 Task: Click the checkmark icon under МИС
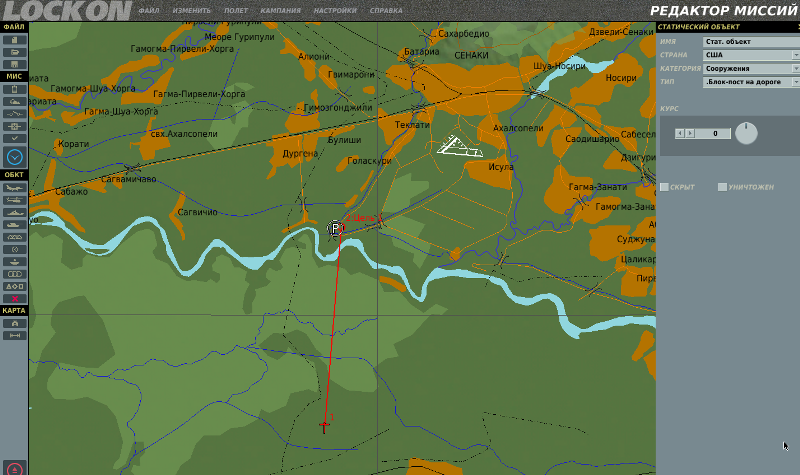pos(14,138)
